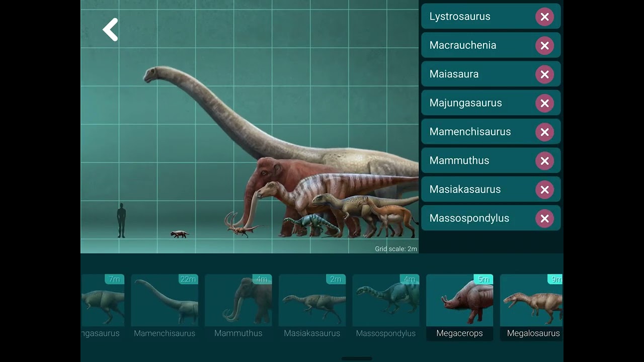This screenshot has width=644, height=362.
Task: Tap the Mammuthus thumbnail card
Action: (238, 307)
